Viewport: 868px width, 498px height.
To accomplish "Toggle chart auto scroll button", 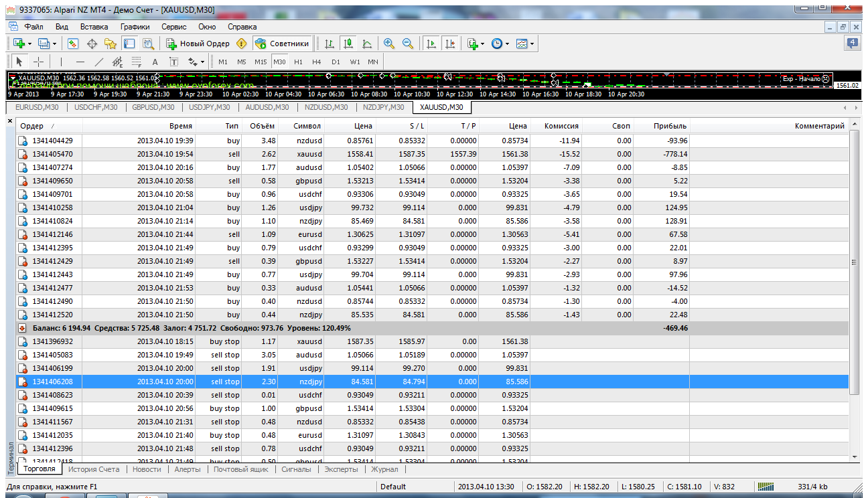I will pyautogui.click(x=431, y=44).
